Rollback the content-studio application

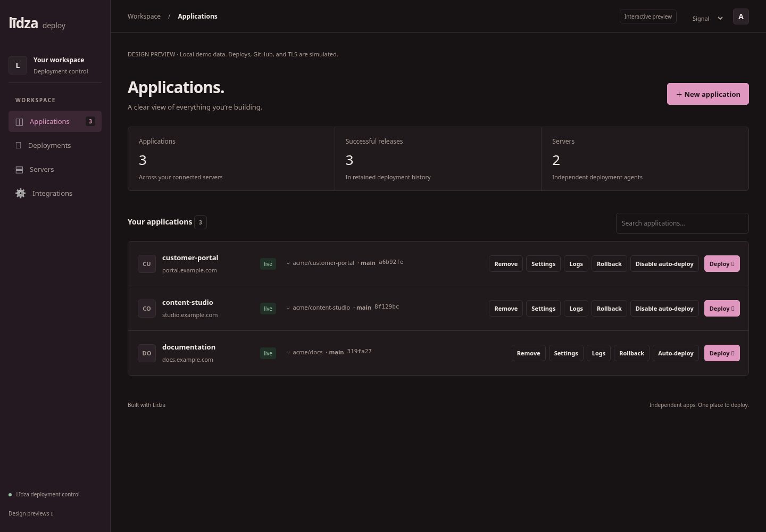[x=609, y=309]
